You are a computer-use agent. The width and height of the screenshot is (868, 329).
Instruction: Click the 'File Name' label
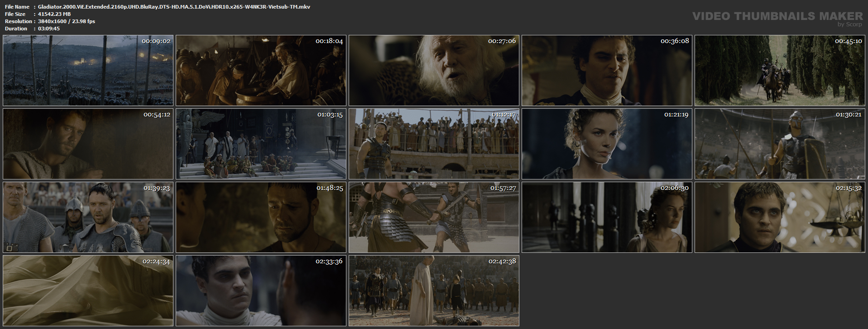(17, 7)
